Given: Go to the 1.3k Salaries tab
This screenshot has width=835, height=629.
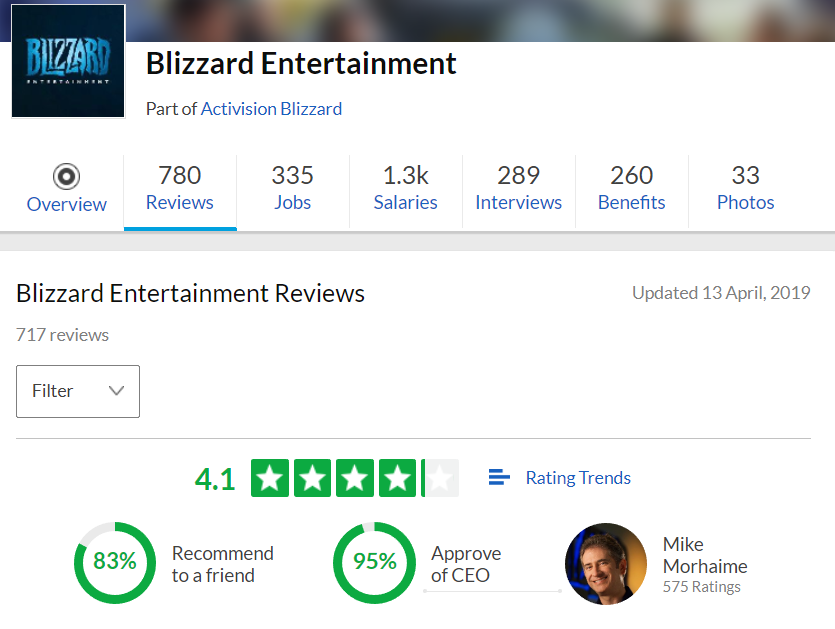Looking at the screenshot, I should [x=406, y=190].
